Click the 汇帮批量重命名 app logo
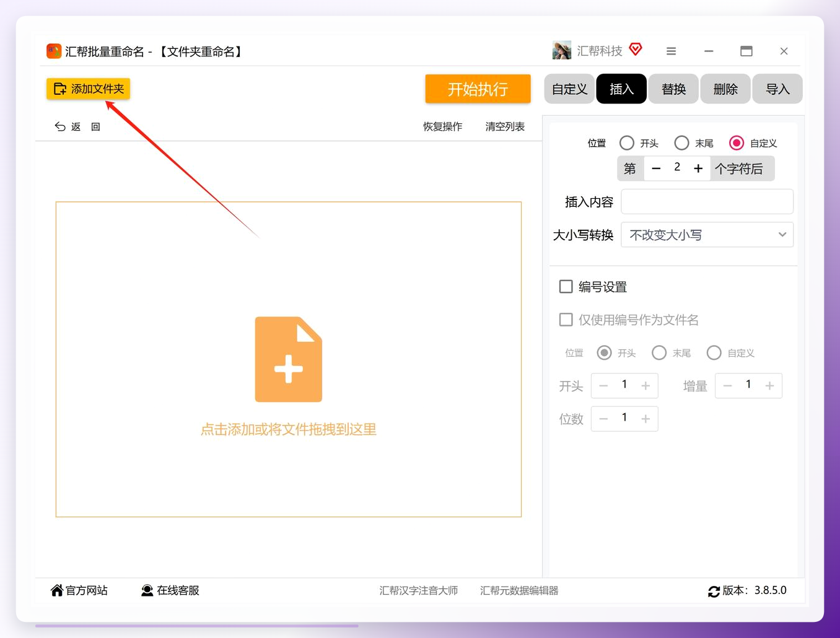840x638 pixels. (54, 51)
